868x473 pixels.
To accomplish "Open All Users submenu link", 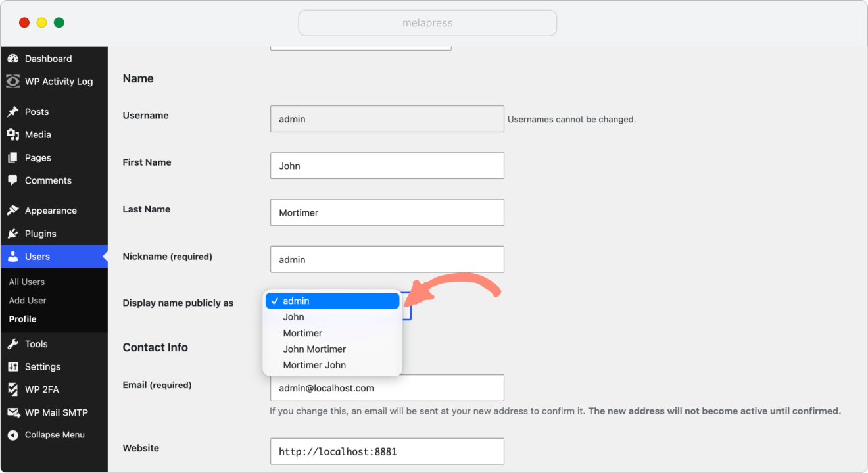I will coord(27,282).
